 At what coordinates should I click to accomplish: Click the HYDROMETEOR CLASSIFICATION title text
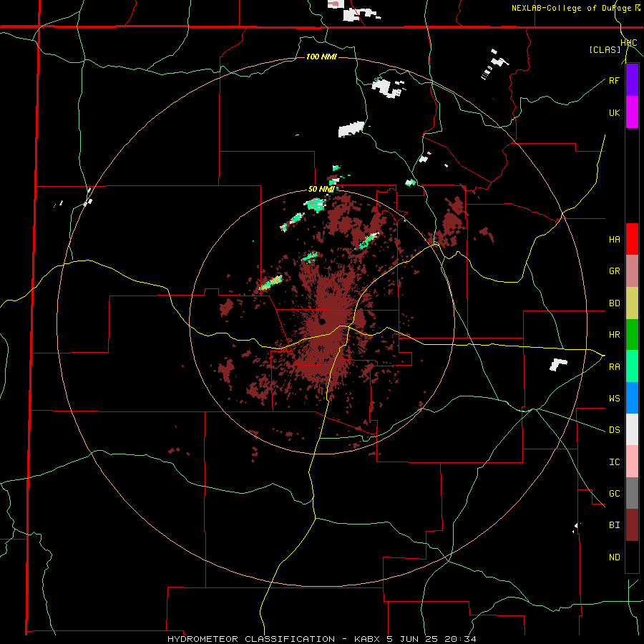tap(251, 639)
